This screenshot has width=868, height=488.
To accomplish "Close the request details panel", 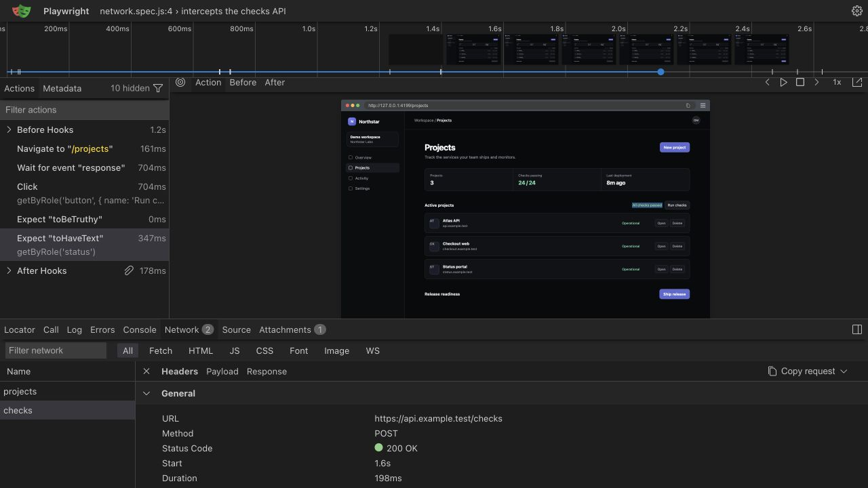I will pos(146,371).
